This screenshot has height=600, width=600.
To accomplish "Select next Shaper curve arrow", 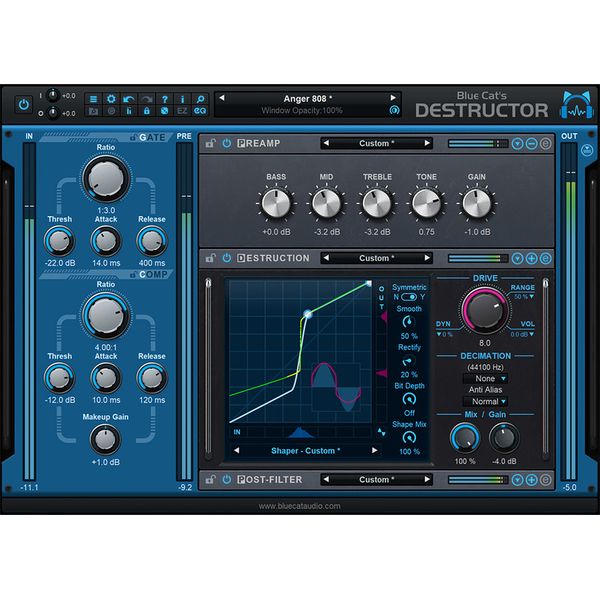I will [x=375, y=450].
